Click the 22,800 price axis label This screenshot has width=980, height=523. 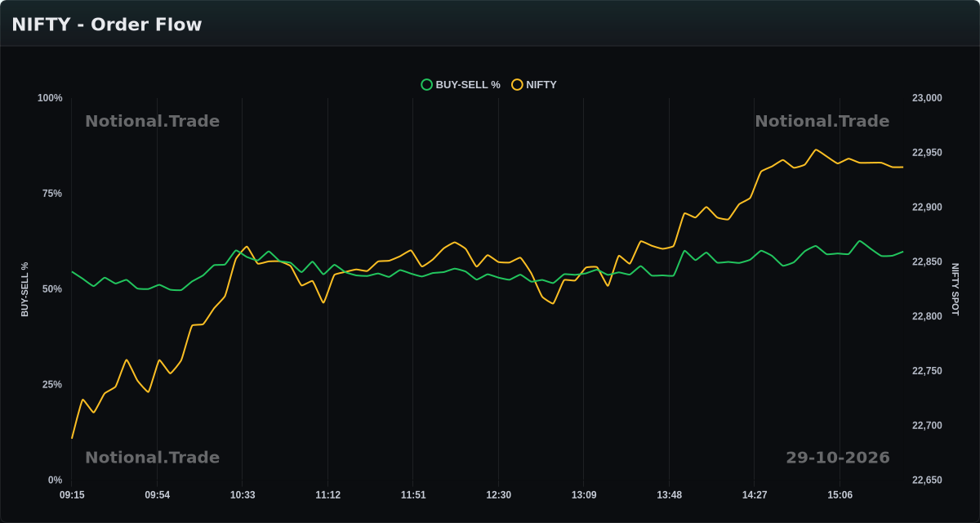click(927, 316)
